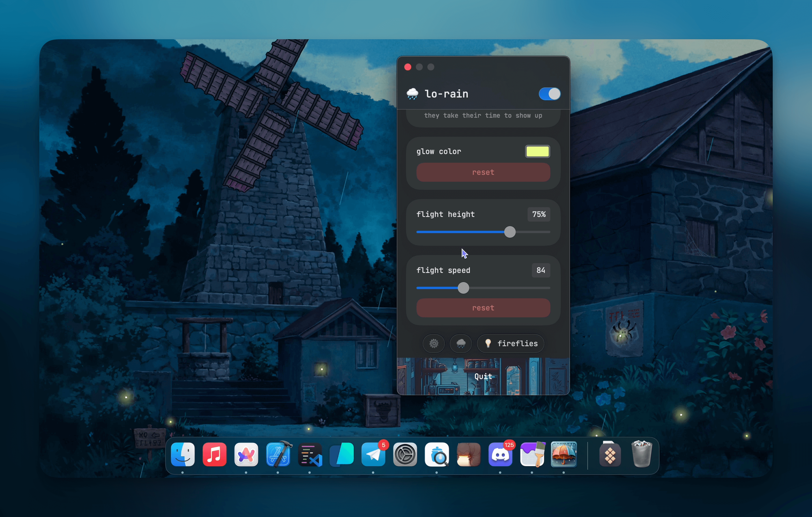The image size is (812, 517).
Task: Toggle the lo-rain main power switch
Action: pyautogui.click(x=549, y=94)
